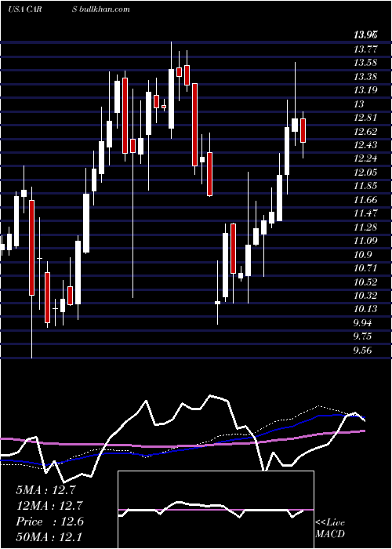The image size is (392, 549).
Task: Click the 13.58 price axis label
Action: pyautogui.click(x=365, y=63)
